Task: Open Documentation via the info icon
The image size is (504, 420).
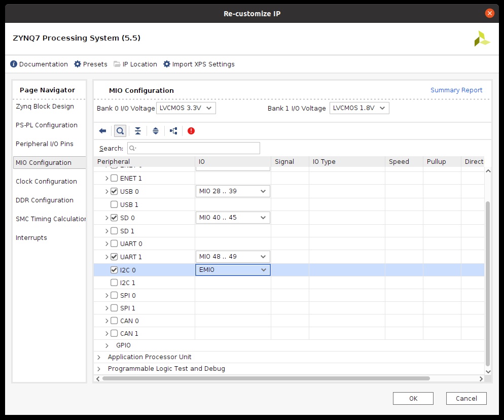Action: [x=14, y=64]
